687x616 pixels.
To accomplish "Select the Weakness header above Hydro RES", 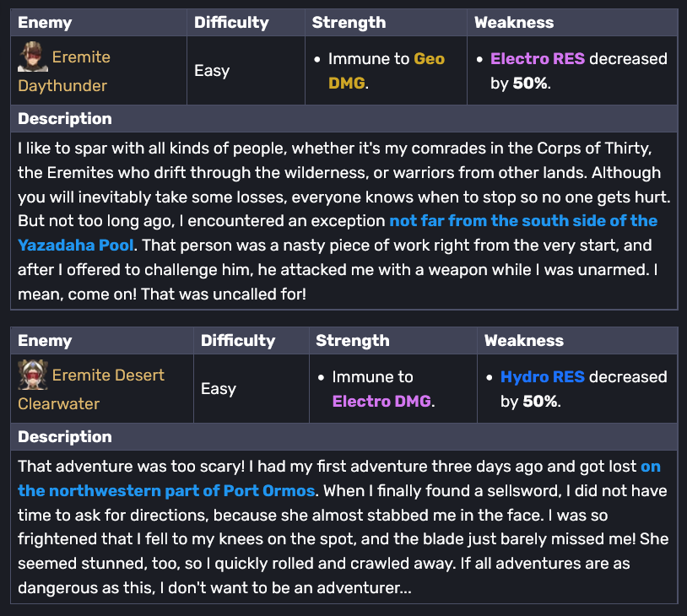I will click(522, 341).
